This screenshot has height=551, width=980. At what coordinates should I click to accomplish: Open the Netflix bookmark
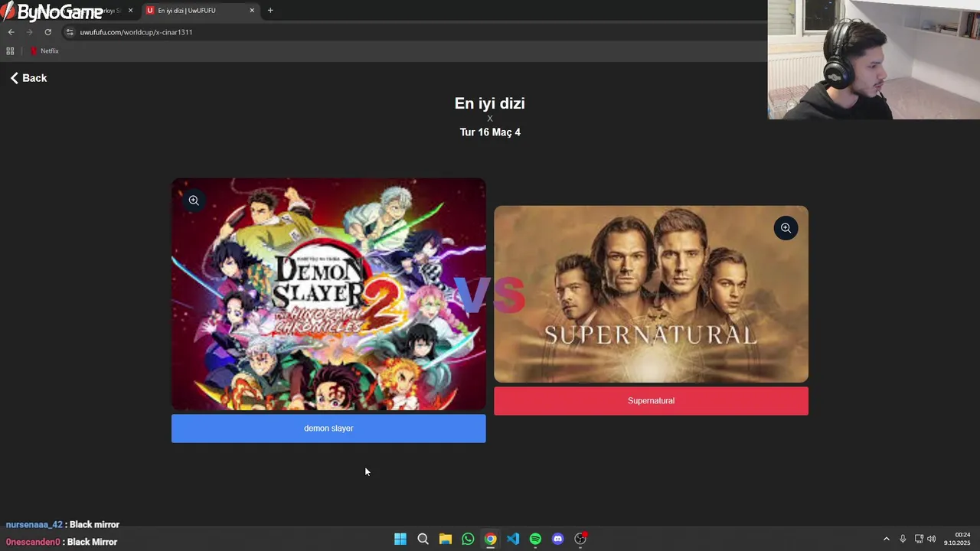(44, 51)
